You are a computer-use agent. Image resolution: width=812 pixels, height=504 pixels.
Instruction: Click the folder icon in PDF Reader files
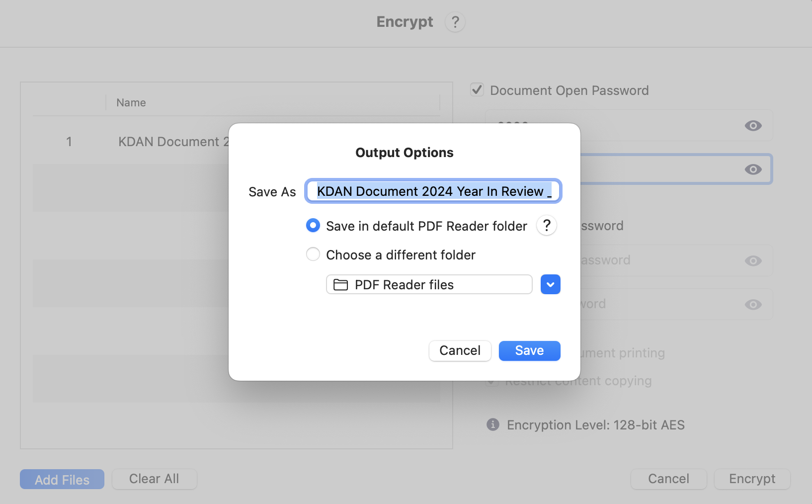coord(340,285)
